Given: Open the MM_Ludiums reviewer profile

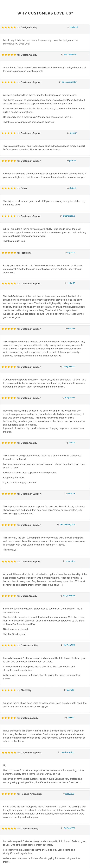Looking at the screenshot, I should click(x=69, y=596).
